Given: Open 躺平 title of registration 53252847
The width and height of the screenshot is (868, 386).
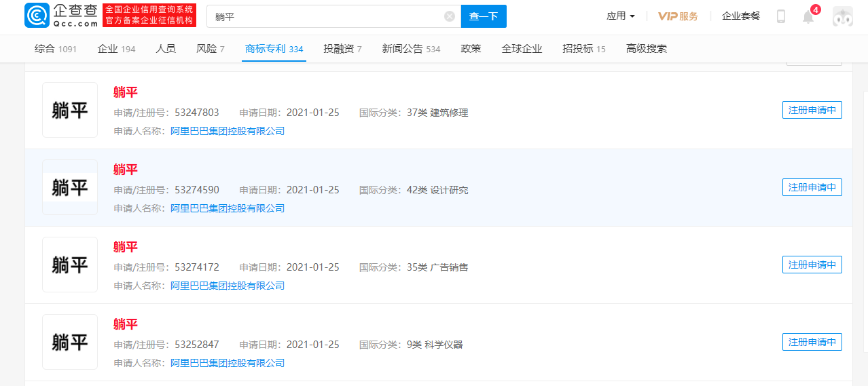Looking at the screenshot, I should click(x=126, y=324).
